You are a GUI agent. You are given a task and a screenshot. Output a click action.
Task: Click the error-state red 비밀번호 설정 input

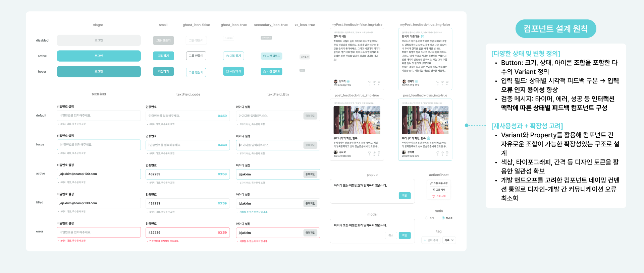pyautogui.click(x=99, y=232)
